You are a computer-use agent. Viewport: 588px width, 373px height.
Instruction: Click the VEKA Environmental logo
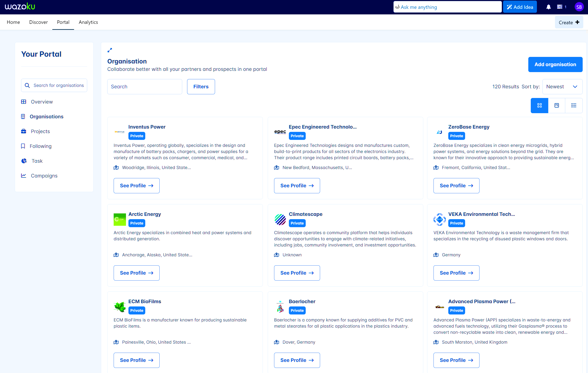[x=439, y=219]
